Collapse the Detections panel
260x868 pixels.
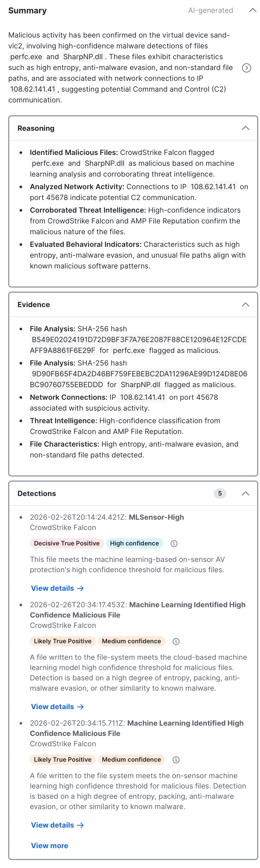tap(246, 493)
